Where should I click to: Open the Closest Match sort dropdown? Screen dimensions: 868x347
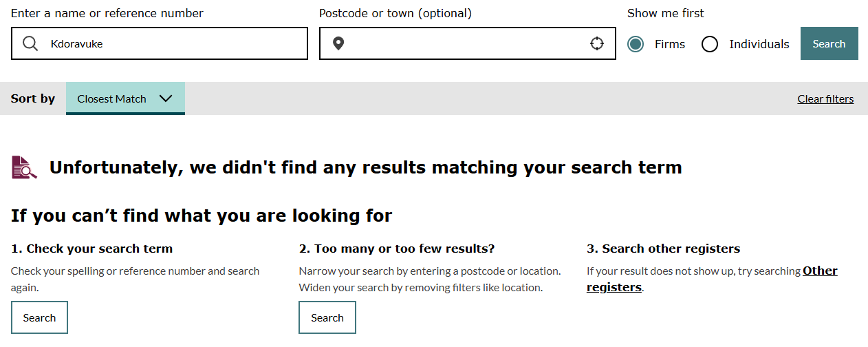point(125,98)
